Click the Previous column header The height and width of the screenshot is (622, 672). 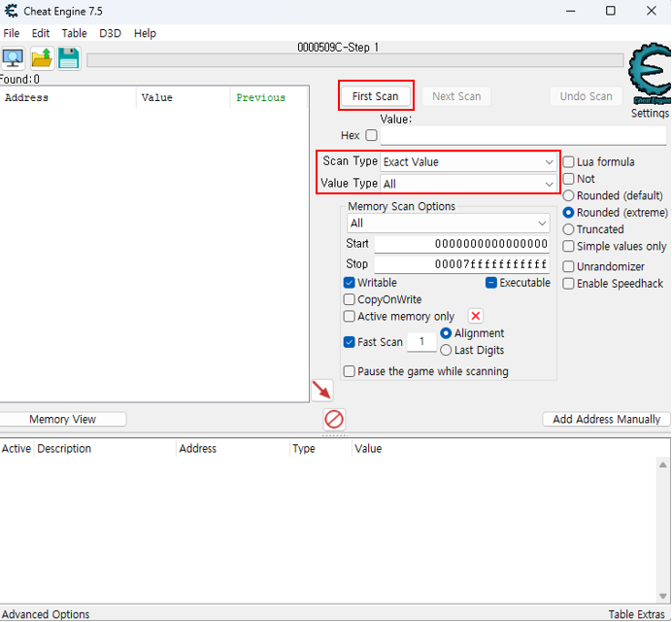click(x=269, y=97)
